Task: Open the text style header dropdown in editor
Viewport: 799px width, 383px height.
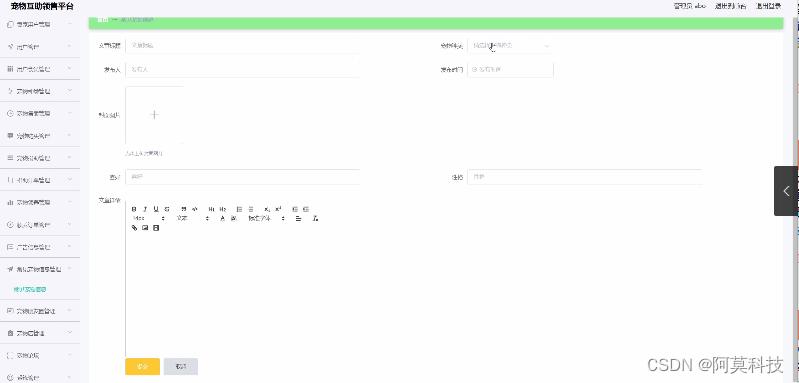Action: click(193, 218)
